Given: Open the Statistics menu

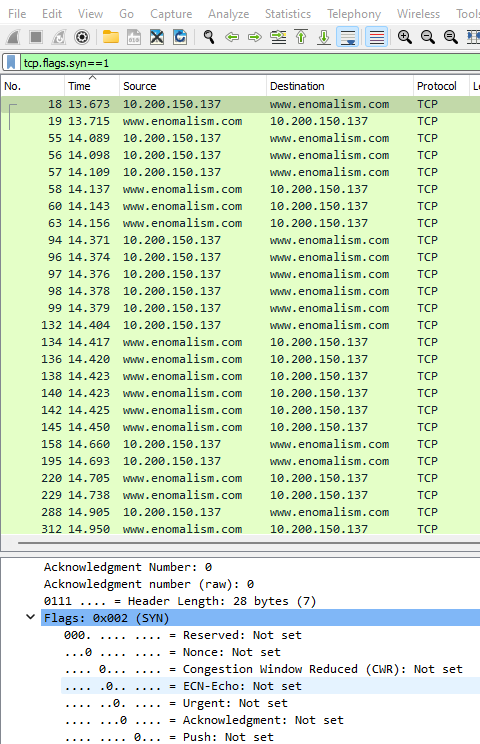Looking at the screenshot, I should [288, 14].
